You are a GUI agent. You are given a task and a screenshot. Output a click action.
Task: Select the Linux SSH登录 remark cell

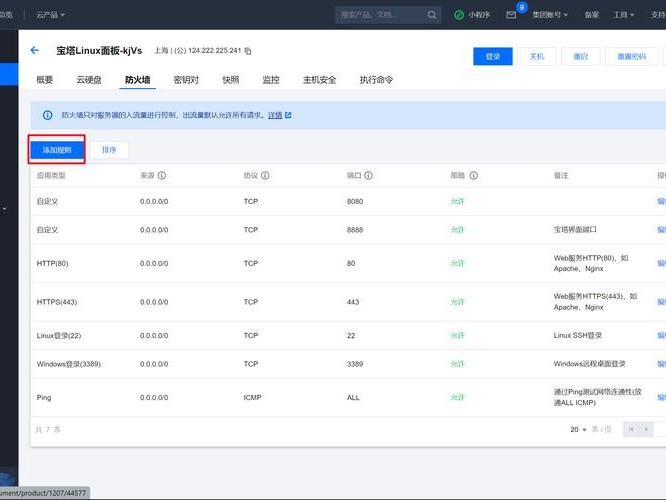[578, 336]
